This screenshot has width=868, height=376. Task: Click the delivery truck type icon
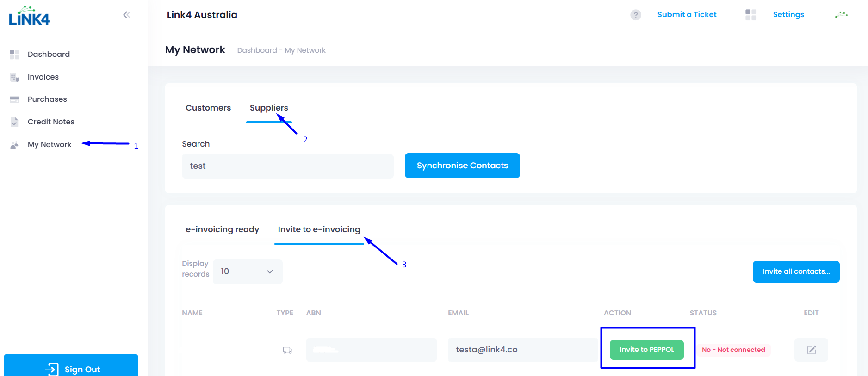pyautogui.click(x=287, y=350)
